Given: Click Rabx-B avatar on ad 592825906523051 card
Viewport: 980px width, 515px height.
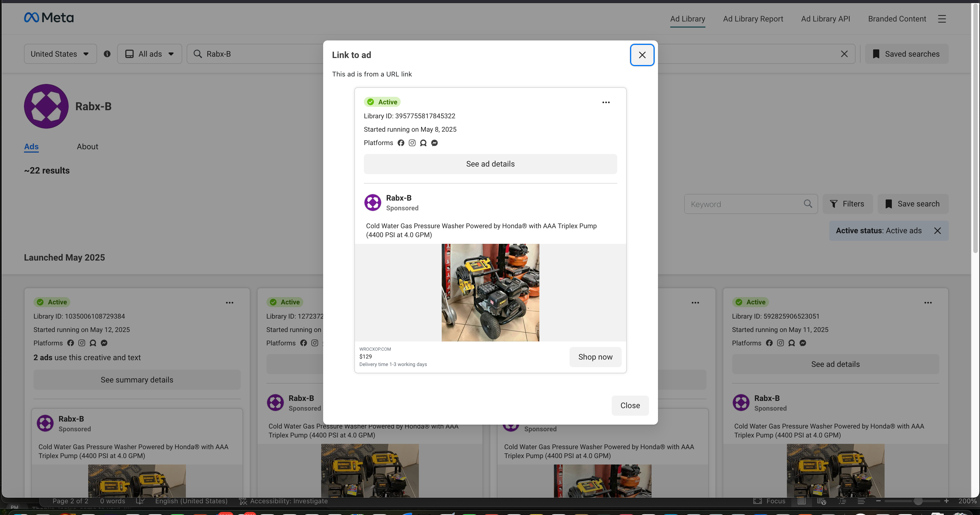Looking at the screenshot, I should (741, 403).
